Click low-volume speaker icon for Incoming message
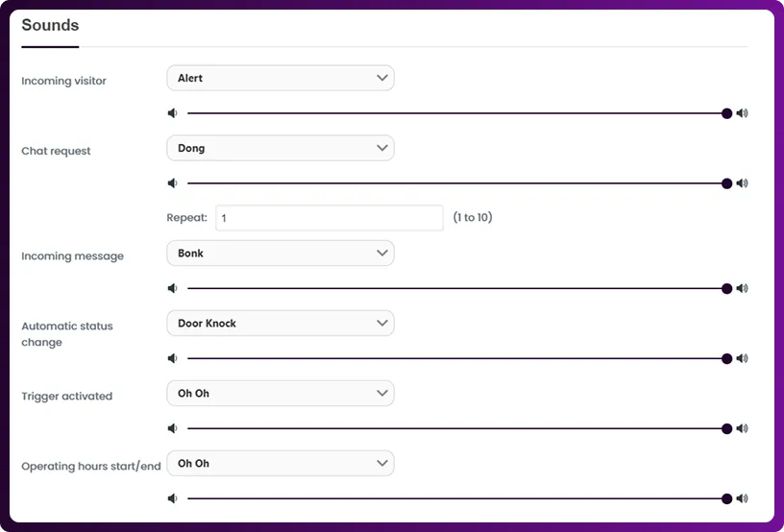Viewport: 784px width, 532px height. click(x=172, y=288)
